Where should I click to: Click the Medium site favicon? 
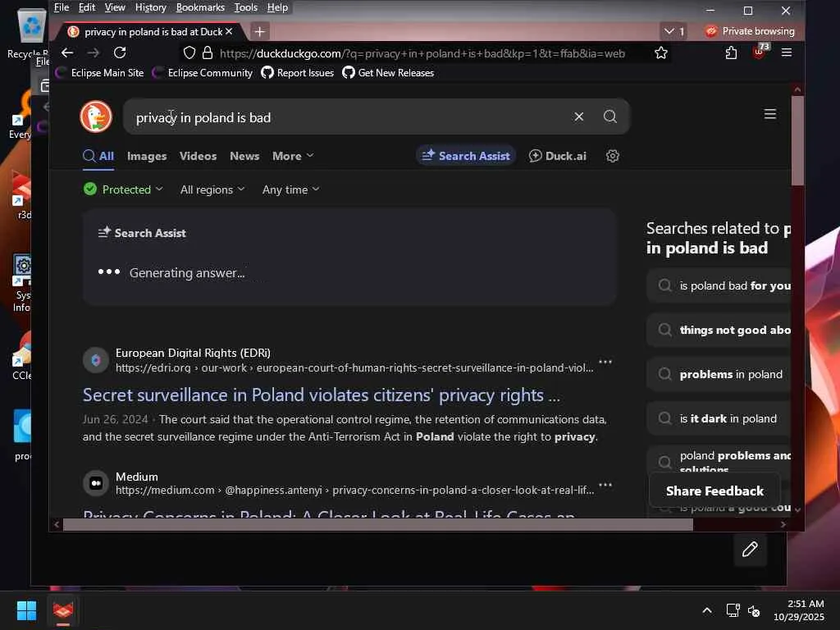[x=96, y=483]
